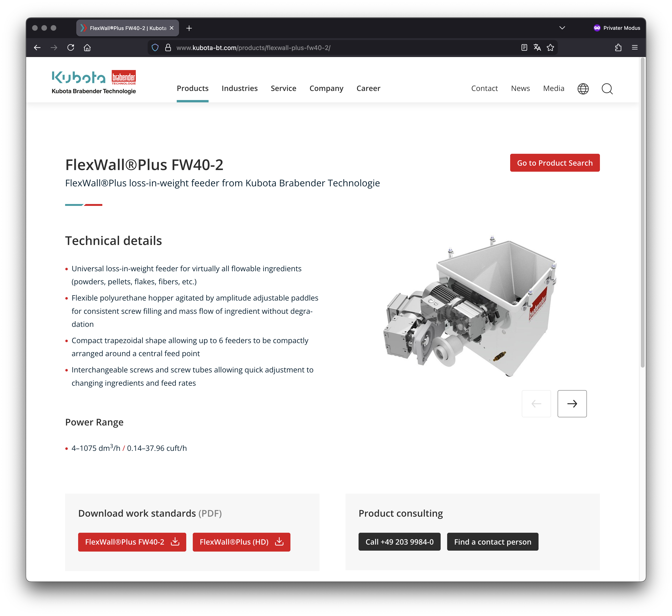Toggle reader view icon in address bar
This screenshot has height=616, width=672.
pos(524,48)
